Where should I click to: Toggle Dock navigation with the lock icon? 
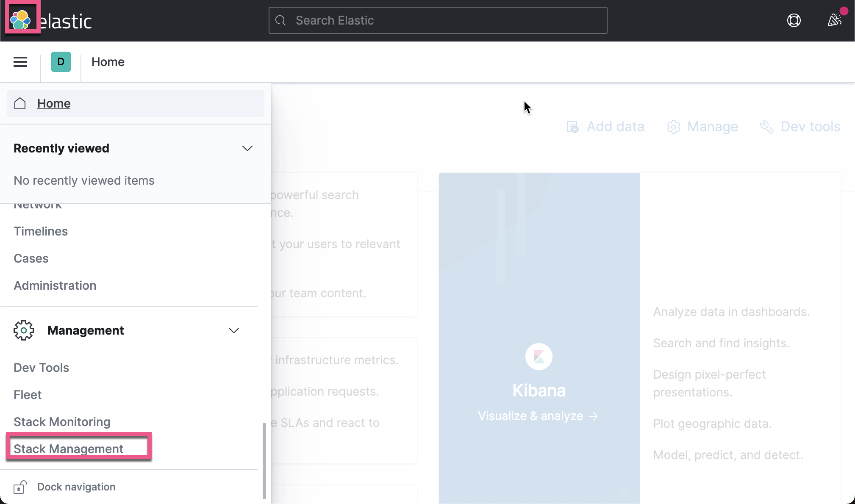pos(21,487)
